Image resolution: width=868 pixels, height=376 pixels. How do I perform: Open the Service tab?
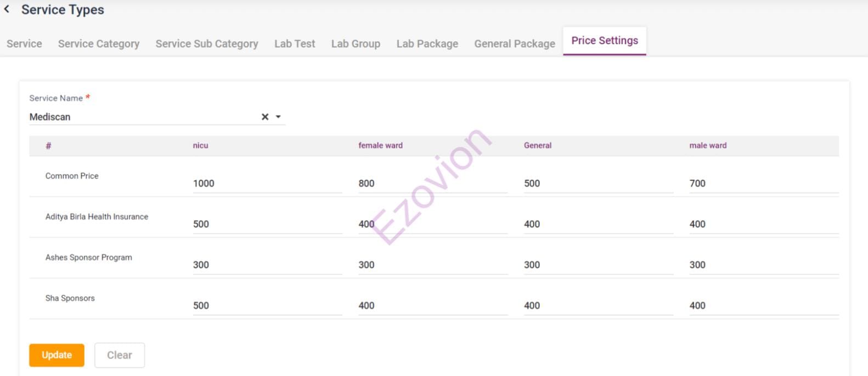[x=24, y=44]
